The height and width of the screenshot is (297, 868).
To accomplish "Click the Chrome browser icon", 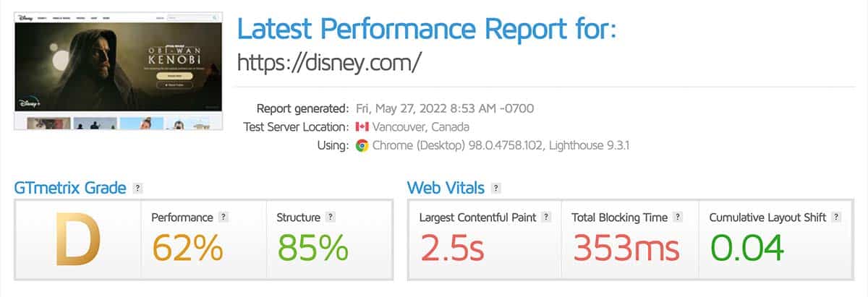I will point(362,145).
